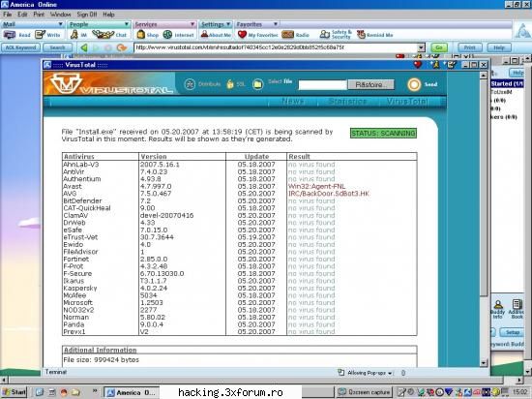Expand the Settings dropdown
Screen dimensions: 532x399
point(228,24)
